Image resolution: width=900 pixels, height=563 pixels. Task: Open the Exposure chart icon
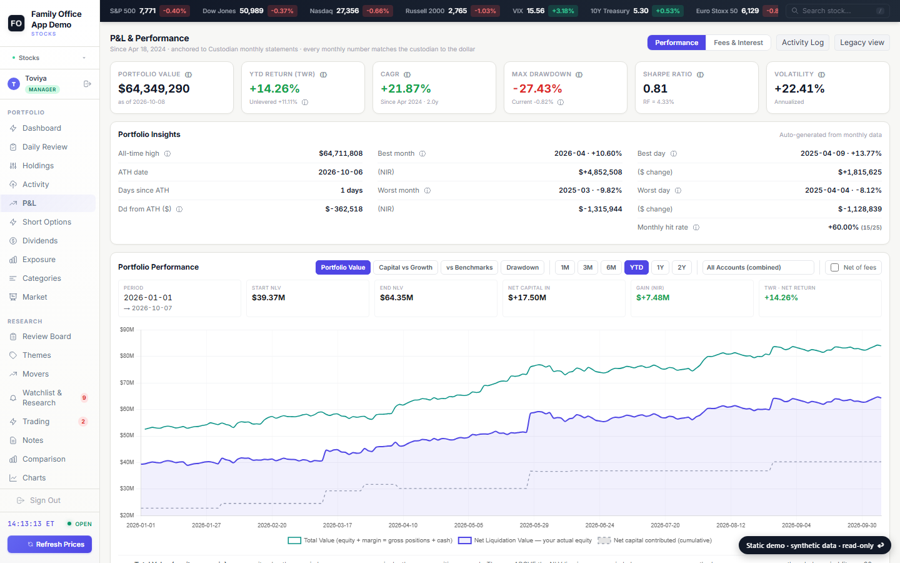(x=13, y=259)
